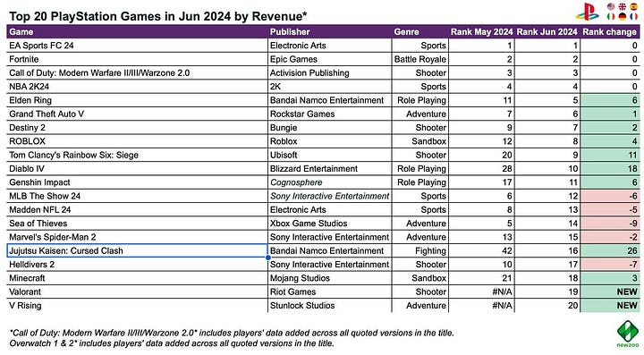644x355 pixels.
Task: Grab the selected cell's fill handle dot
Action: coord(267,258)
